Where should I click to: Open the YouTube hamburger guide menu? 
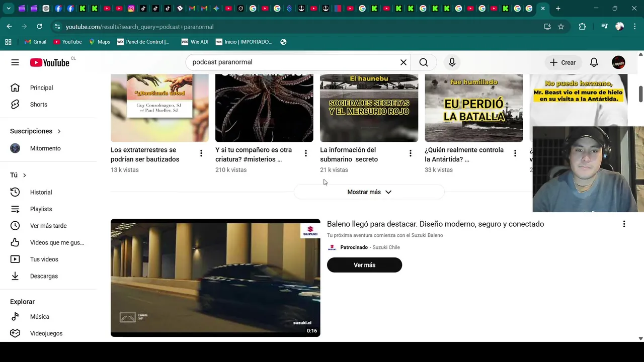tap(15, 62)
